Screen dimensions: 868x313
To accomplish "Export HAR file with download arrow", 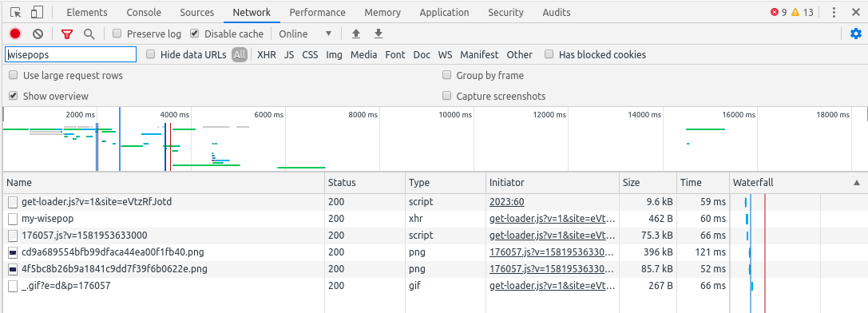I will pyautogui.click(x=378, y=34).
